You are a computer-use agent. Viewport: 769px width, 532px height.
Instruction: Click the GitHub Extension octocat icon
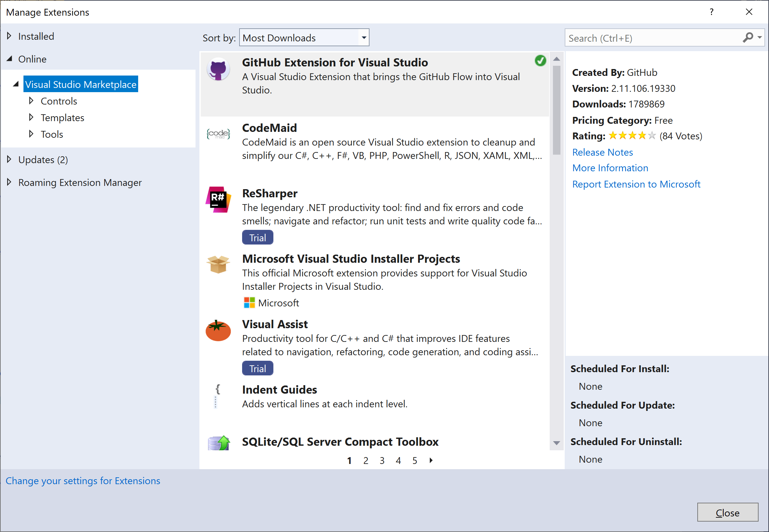coord(218,69)
